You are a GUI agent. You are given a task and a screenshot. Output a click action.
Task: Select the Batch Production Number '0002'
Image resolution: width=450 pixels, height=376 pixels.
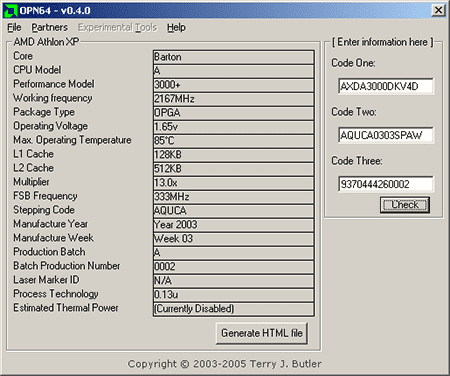234,267
